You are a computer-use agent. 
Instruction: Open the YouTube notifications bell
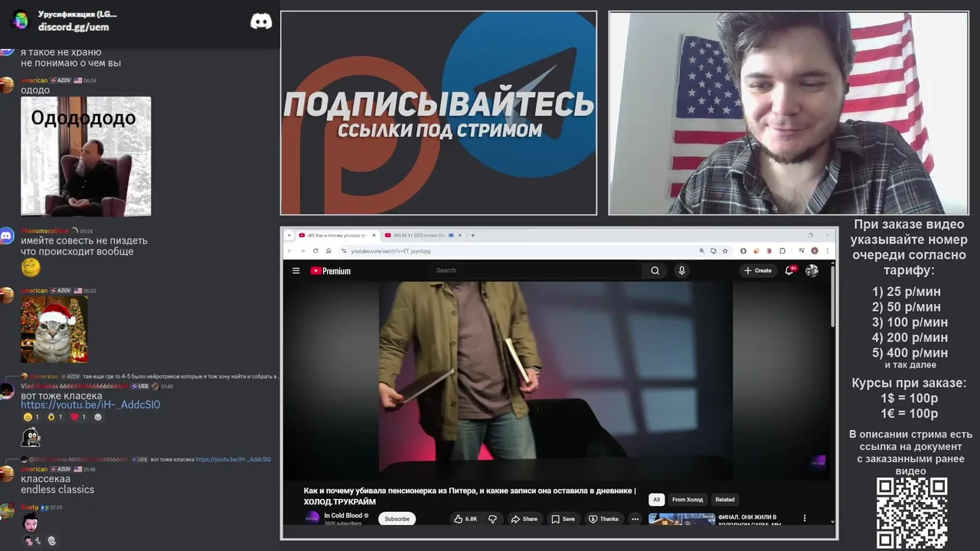click(x=789, y=270)
